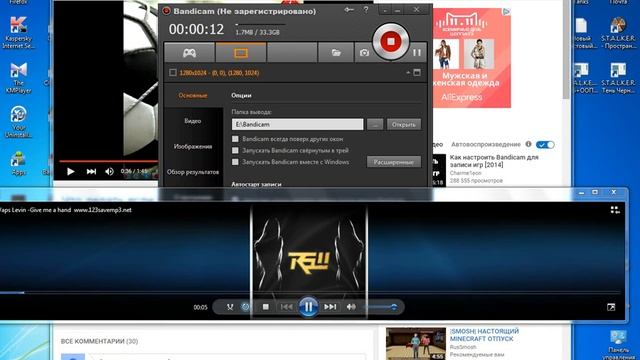Screen dimensions: 640x360
Task: Click the window-target icon beside 1280x1024
Action: coord(417,73)
